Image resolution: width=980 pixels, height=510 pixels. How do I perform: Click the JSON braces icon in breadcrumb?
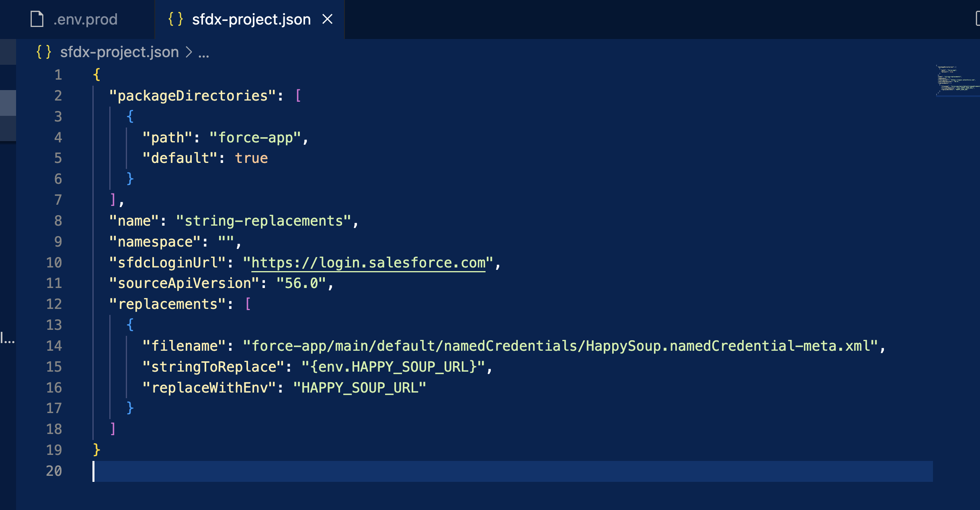[44, 52]
